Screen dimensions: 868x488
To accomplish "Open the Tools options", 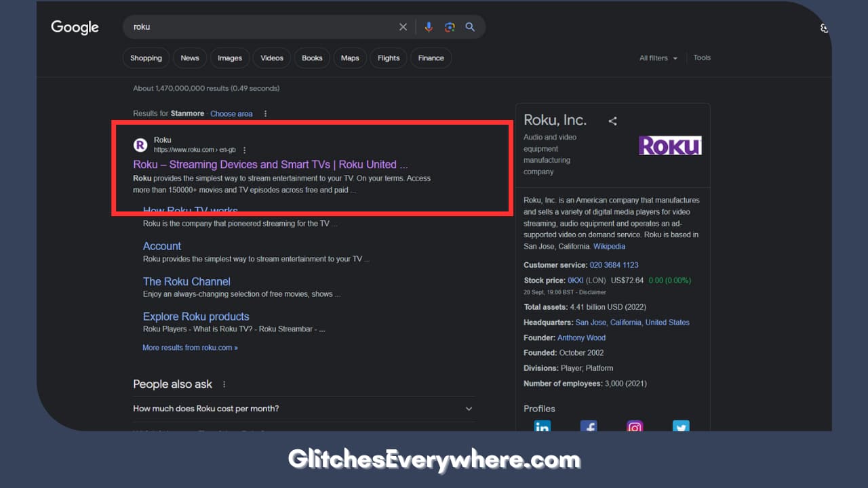I will pos(702,58).
